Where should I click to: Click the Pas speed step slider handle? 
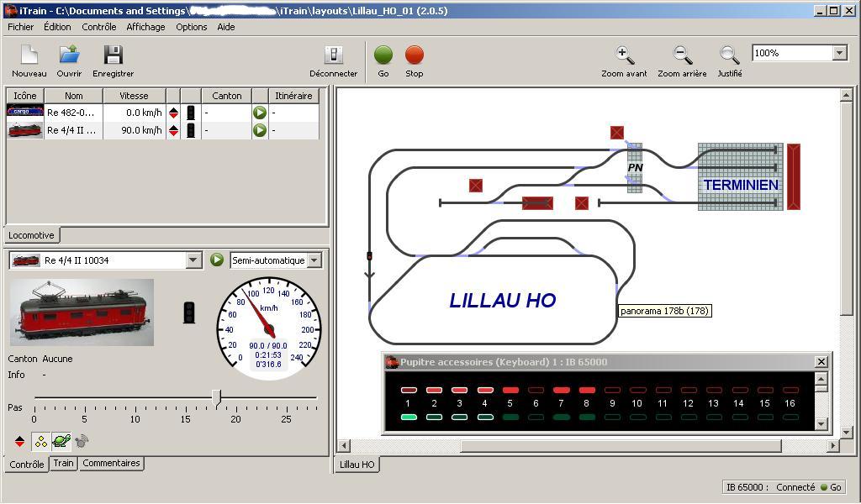(217, 397)
